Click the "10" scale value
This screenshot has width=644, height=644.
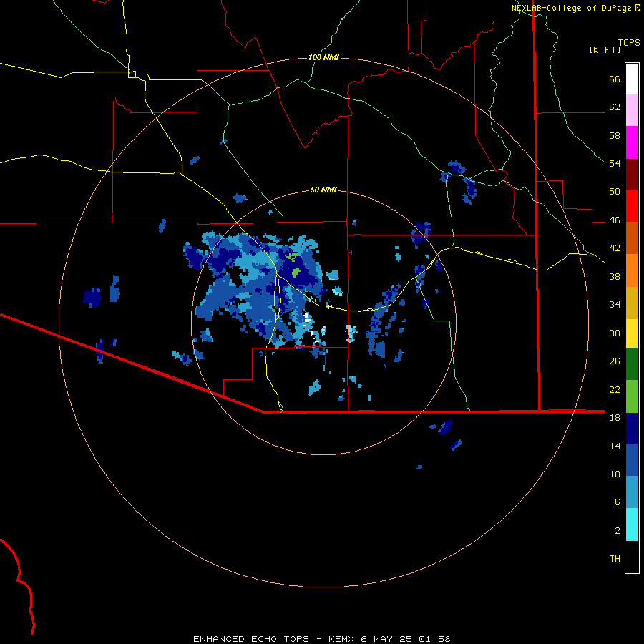point(615,474)
